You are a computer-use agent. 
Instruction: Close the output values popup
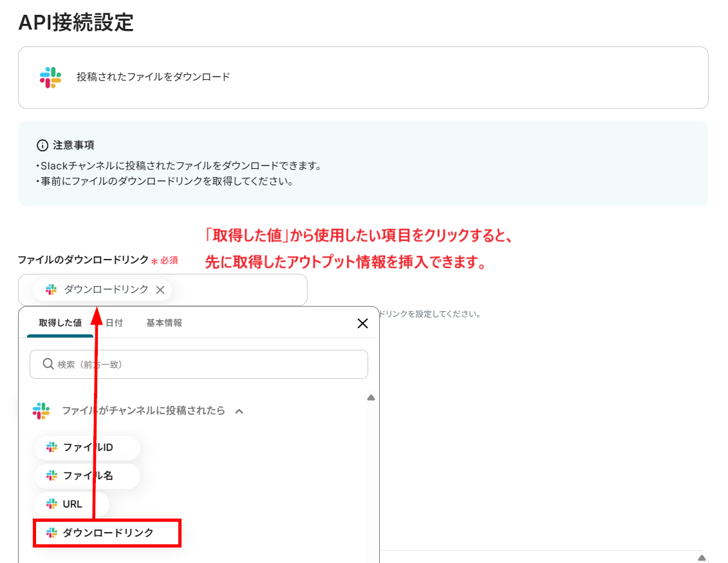362,323
